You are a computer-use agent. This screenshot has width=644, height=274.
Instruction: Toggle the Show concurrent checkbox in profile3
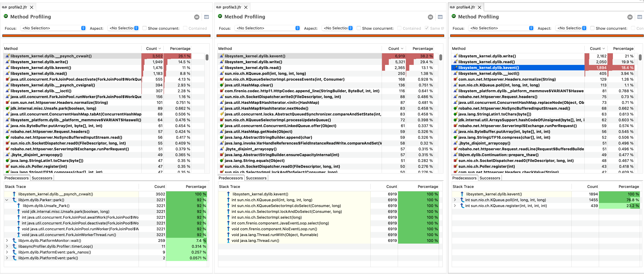pyautogui.click(x=359, y=28)
